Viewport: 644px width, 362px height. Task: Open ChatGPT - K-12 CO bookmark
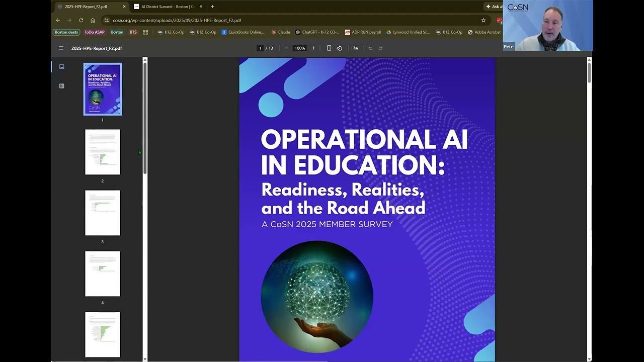317,32
